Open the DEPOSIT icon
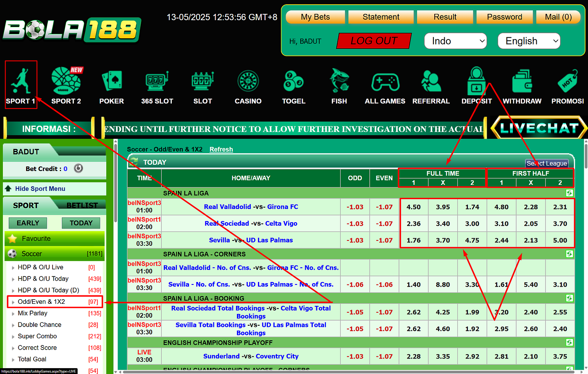 pyautogui.click(x=477, y=84)
